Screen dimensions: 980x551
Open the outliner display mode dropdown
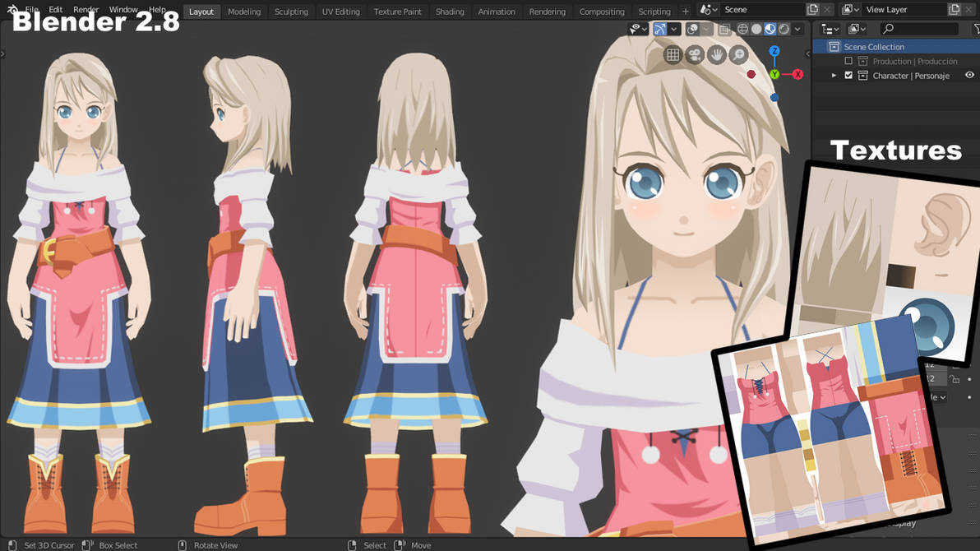[830, 29]
